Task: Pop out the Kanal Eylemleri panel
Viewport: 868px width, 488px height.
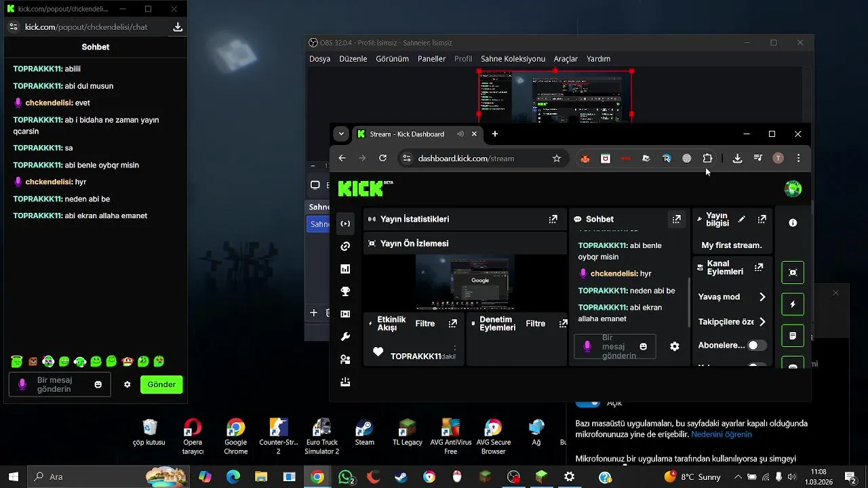Action: [758, 267]
